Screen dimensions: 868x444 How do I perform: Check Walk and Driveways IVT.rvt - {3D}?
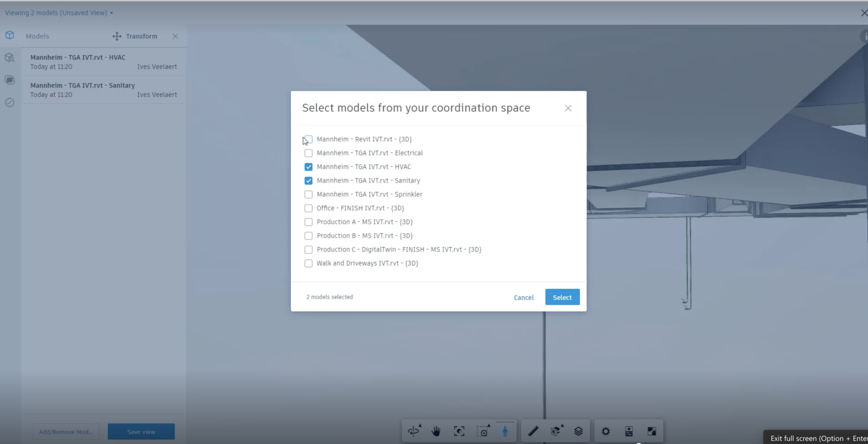(309, 263)
